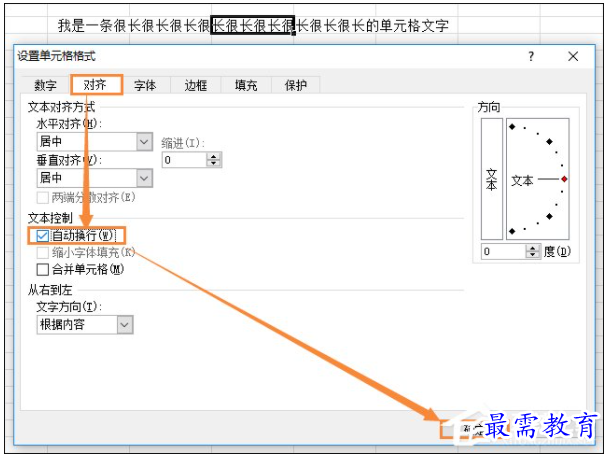This screenshot has height=457, width=606.
Task: Click the help question mark icon
Action: coord(531,56)
